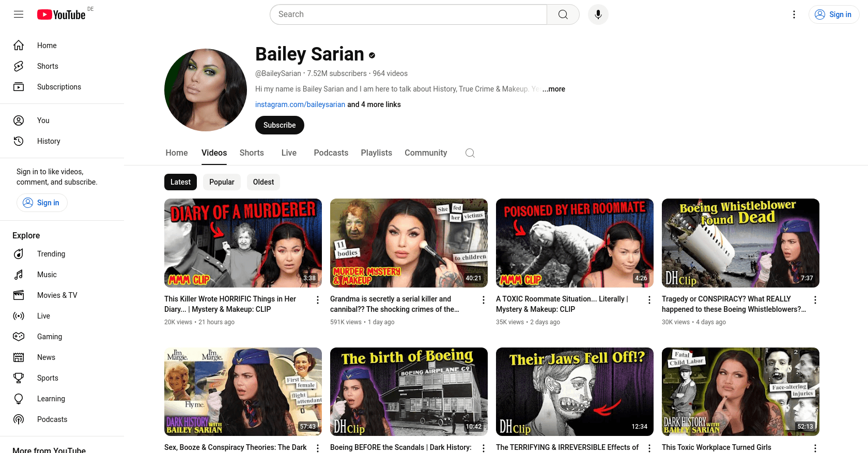Open the top-right settings kebab menu
Viewport: 868px width, 453px height.
click(794, 14)
